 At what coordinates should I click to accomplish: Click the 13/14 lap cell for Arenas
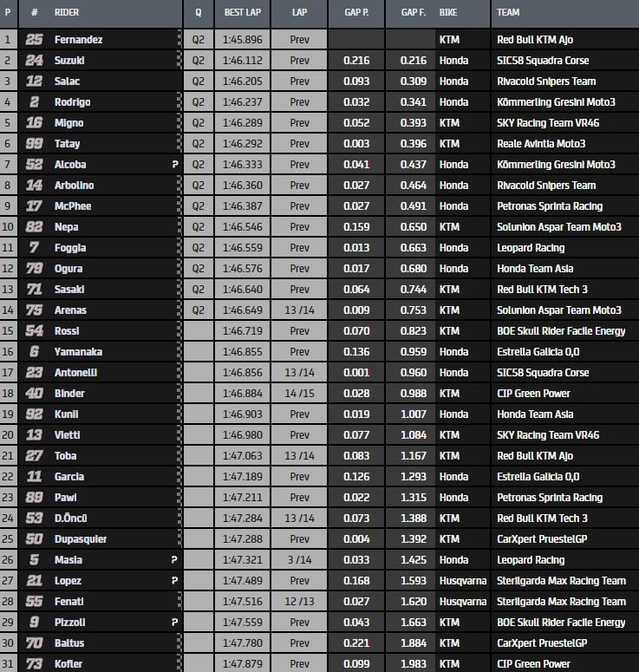click(x=299, y=310)
